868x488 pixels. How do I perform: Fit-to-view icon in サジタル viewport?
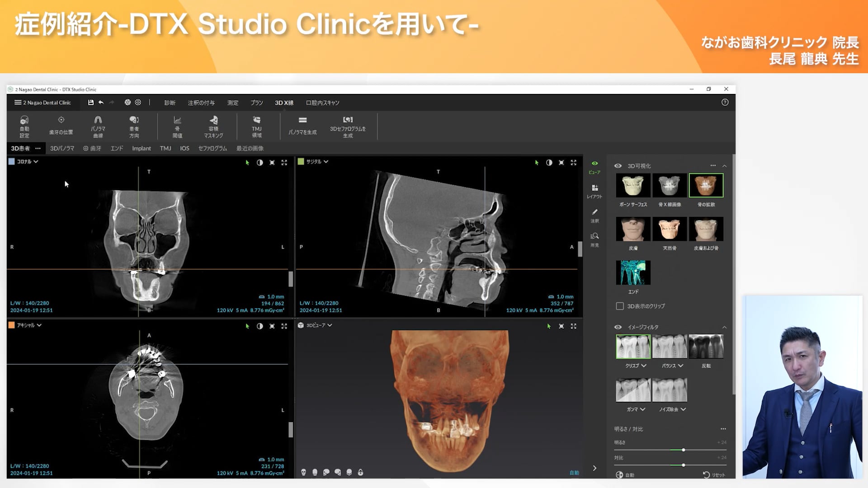click(x=561, y=163)
